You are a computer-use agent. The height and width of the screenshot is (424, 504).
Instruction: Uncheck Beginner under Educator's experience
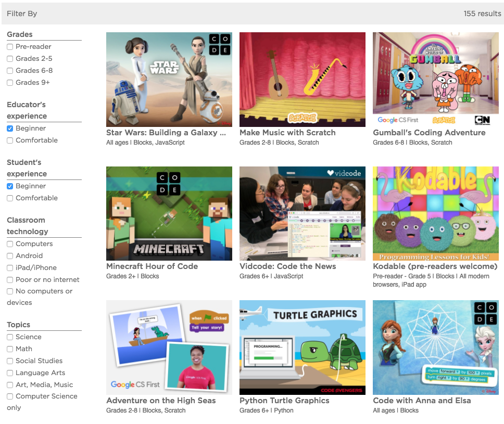(10, 129)
